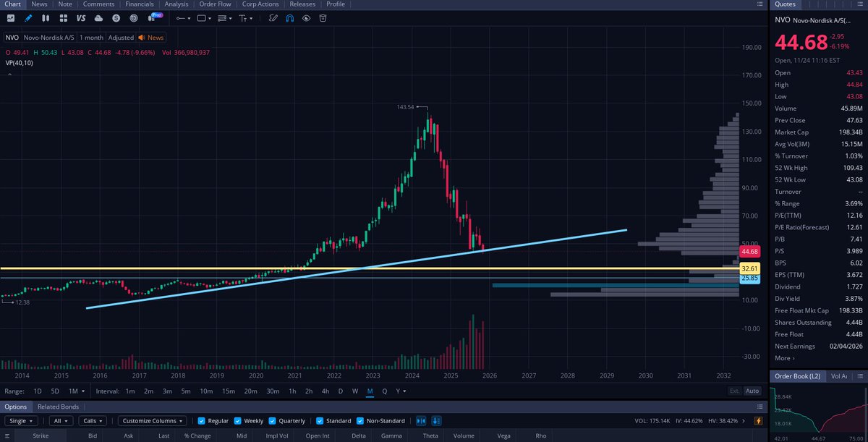
Task: Open the Customize Columns dropdown
Action: [153, 420]
